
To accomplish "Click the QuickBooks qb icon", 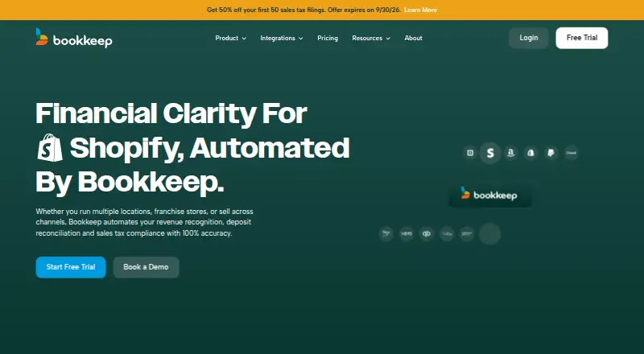I will point(427,233).
